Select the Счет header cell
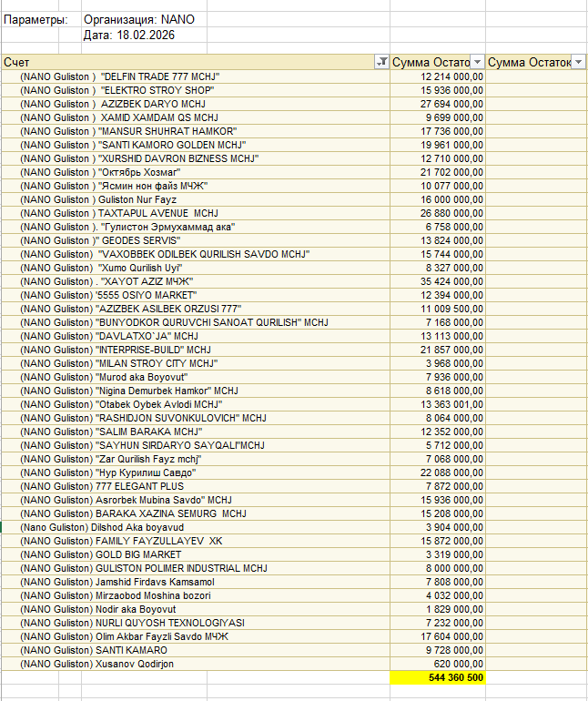This screenshot has width=588, height=701. pos(196,62)
